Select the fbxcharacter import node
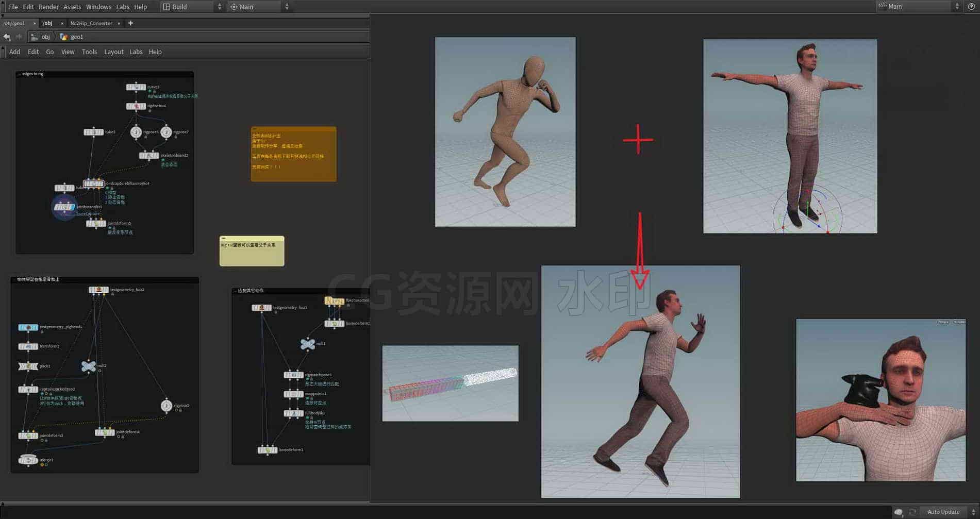980x519 pixels. coord(334,300)
